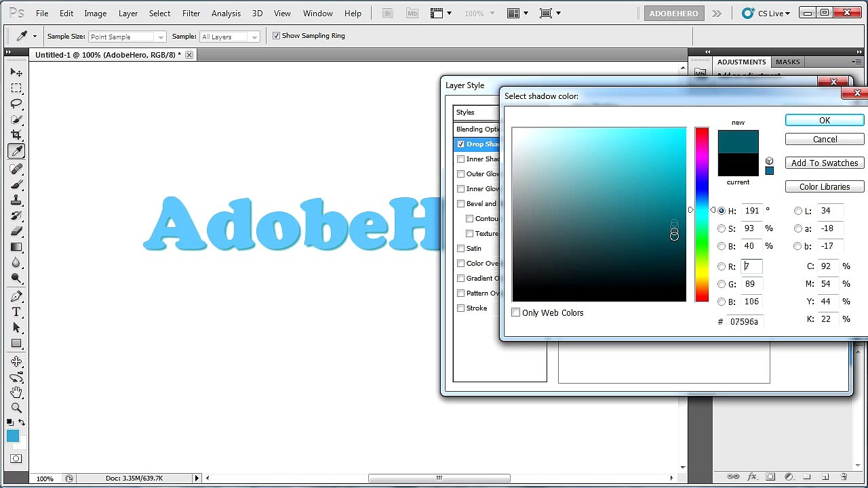
Task: Select the Horizontal Type tool
Action: point(16,312)
